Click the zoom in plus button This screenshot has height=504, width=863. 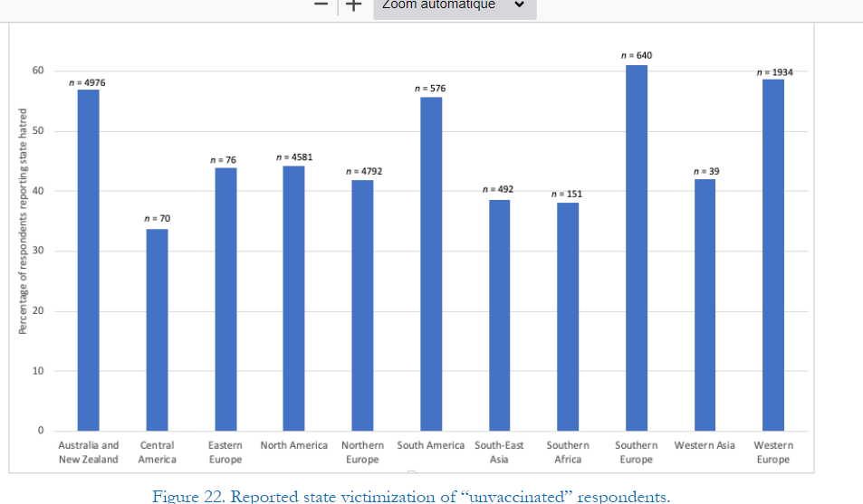[353, 5]
